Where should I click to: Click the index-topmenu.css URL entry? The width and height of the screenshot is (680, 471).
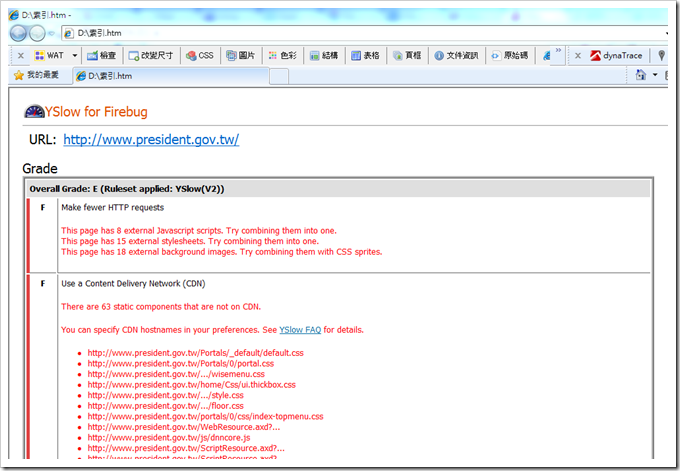(206, 416)
